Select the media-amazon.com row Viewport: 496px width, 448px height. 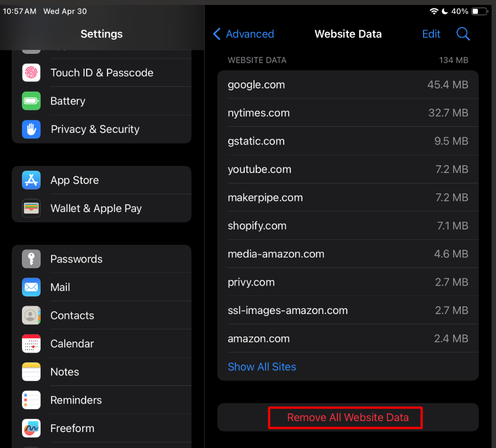pyautogui.click(x=348, y=254)
